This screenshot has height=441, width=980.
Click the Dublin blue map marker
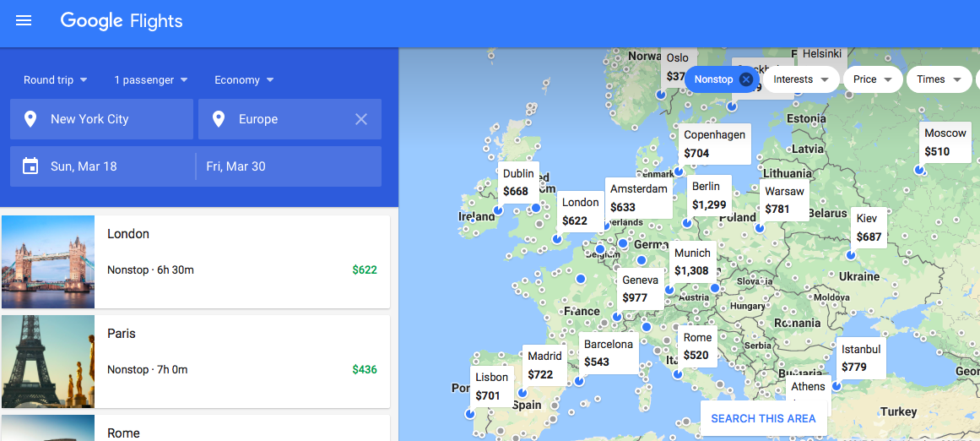click(498, 211)
